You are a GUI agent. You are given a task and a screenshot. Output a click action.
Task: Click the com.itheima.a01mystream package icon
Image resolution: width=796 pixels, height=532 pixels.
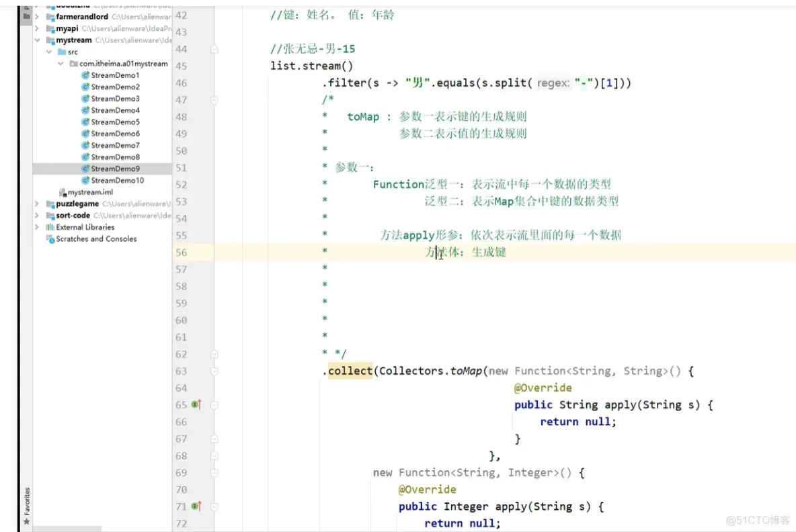point(73,63)
